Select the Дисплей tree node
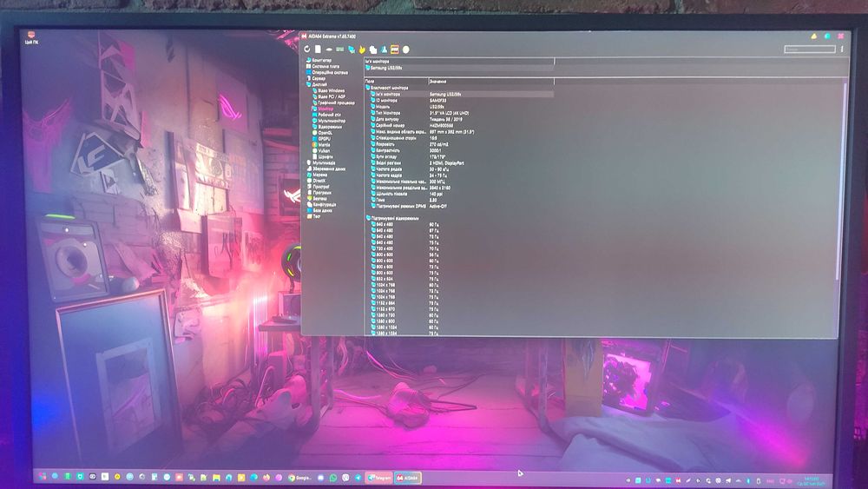 pyautogui.click(x=317, y=85)
